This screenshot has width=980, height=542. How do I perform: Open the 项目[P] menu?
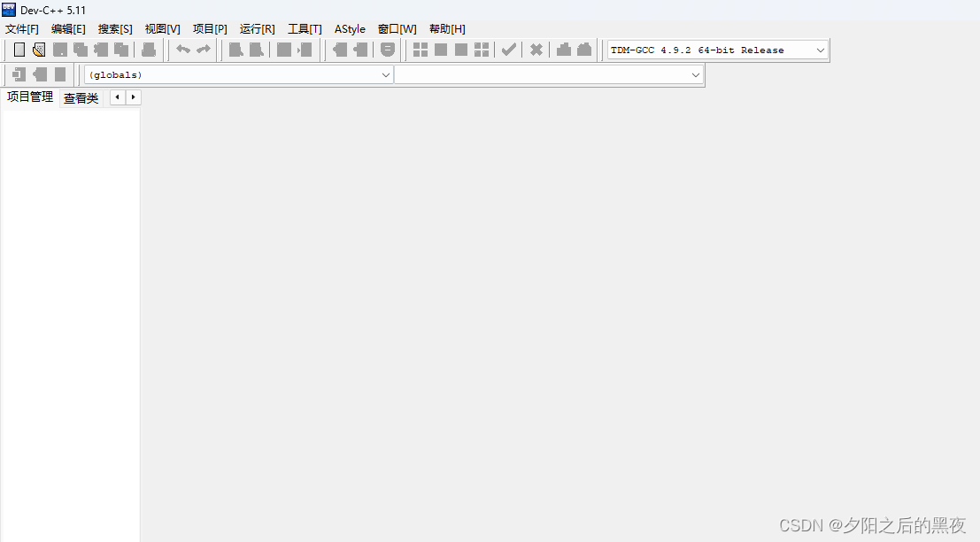(x=210, y=28)
